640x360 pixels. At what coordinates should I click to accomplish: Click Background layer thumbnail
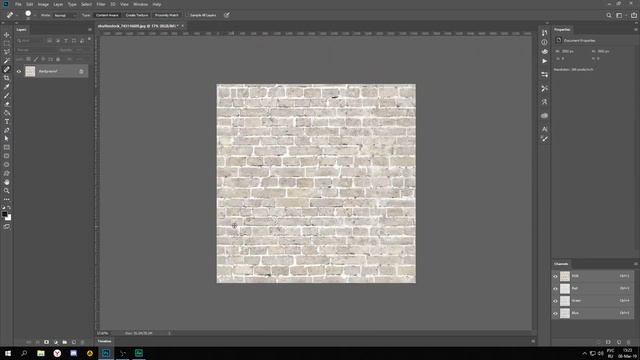pyautogui.click(x=30, y=71)
